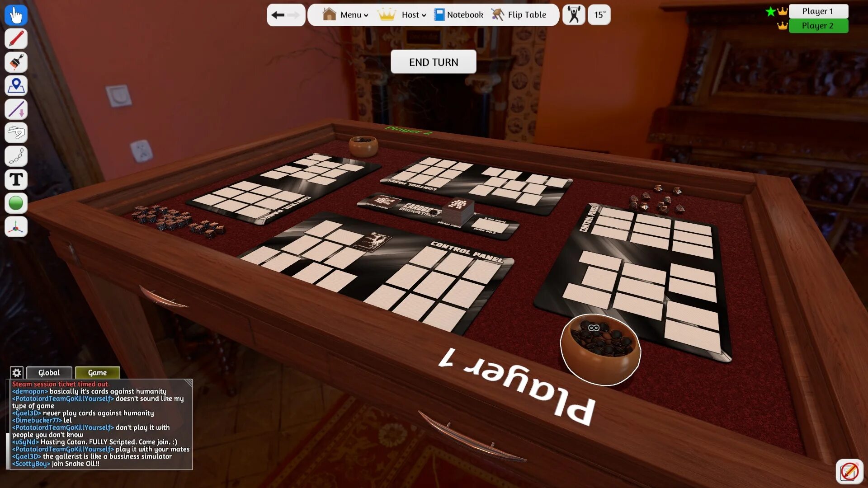Toggle the hand/cursor tool

point(16,14)
